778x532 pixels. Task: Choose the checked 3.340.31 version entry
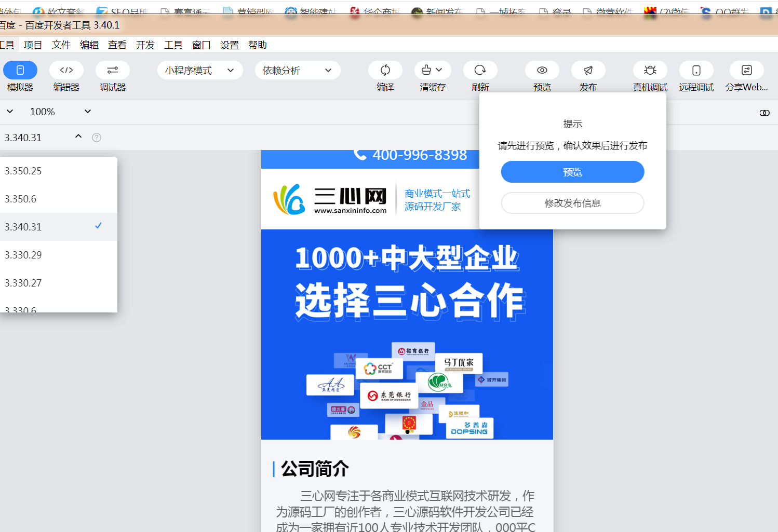pos(58,227)
